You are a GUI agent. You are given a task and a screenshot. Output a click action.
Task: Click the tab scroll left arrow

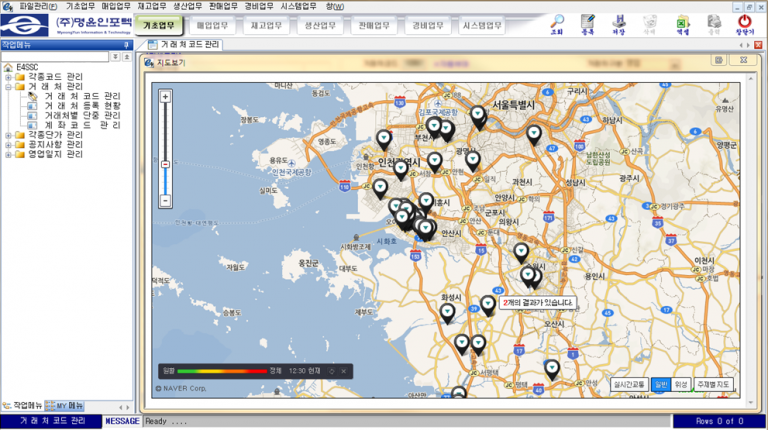pyautogui.click(x=741, y=45)
